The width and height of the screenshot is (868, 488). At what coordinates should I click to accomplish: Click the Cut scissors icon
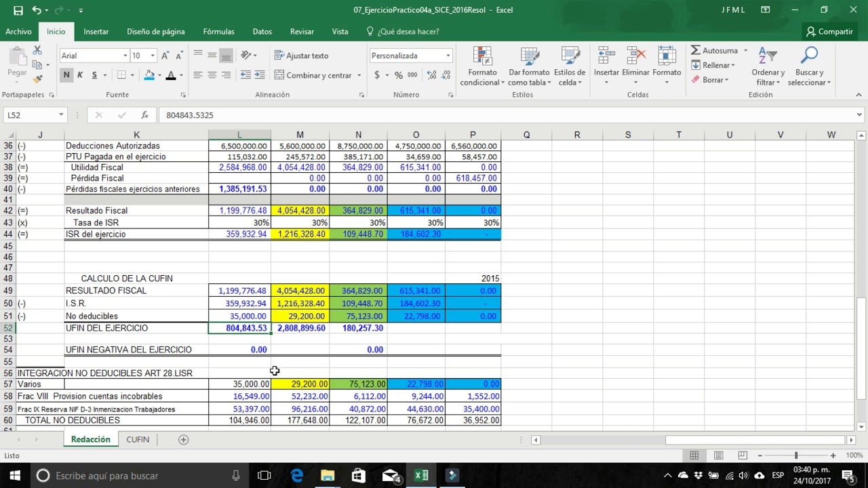pos(37,51)
